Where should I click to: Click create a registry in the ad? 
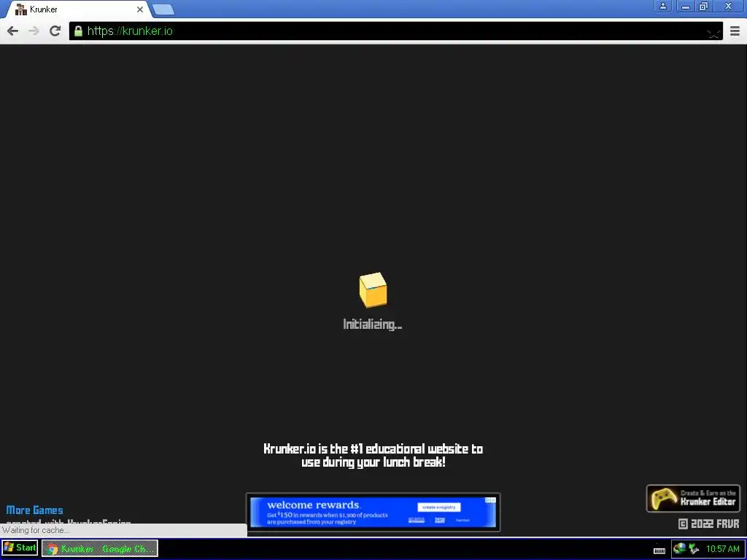click(438, 507)
